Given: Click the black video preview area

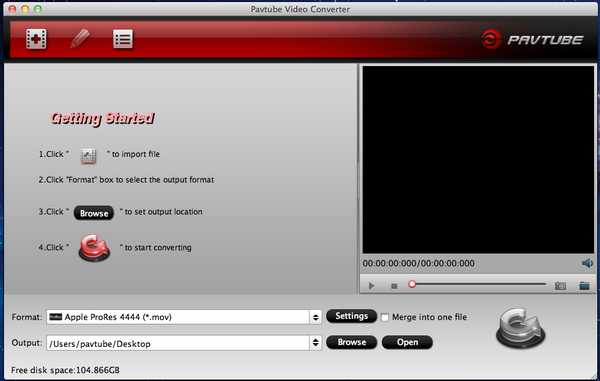Looking at the screenshot, I should click(x=478, y=160).
